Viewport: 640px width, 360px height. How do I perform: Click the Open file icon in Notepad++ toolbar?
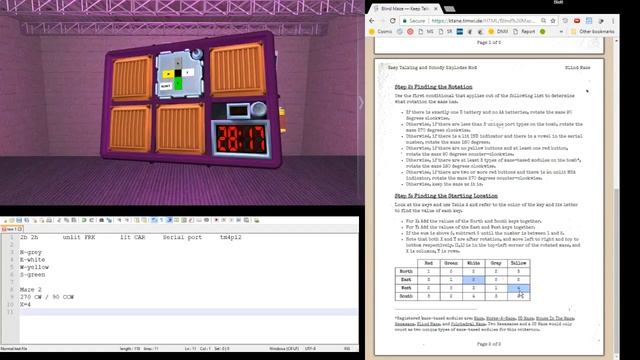pyautogui.click(x=12, y=220)
